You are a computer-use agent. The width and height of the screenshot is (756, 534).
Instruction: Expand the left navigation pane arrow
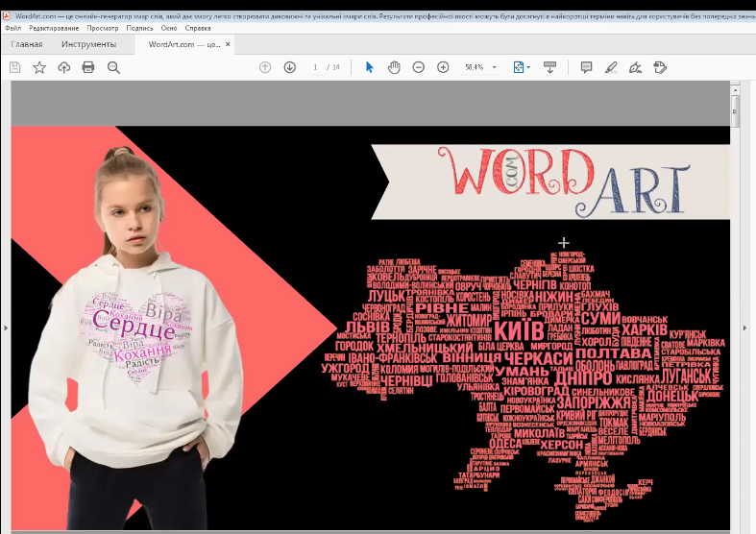point(5,328)
